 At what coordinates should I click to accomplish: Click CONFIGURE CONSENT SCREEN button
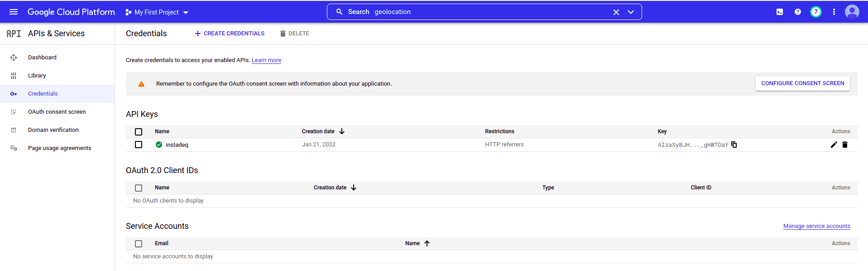(x=803, y=83)
